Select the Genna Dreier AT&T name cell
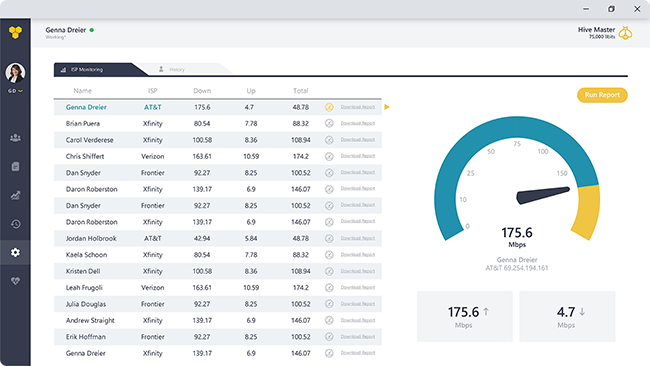 pyautogui.click(x=86, y=107)
